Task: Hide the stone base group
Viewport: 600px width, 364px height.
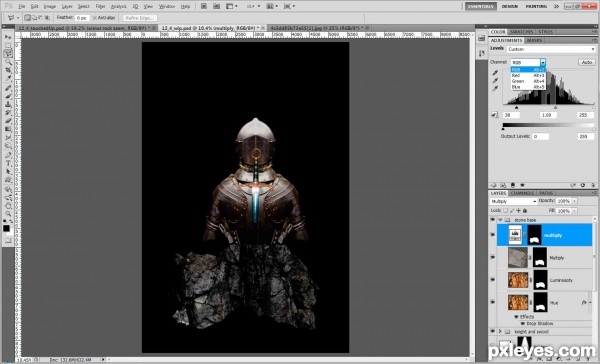Action: pyautogui.click(x=492, y=220)
